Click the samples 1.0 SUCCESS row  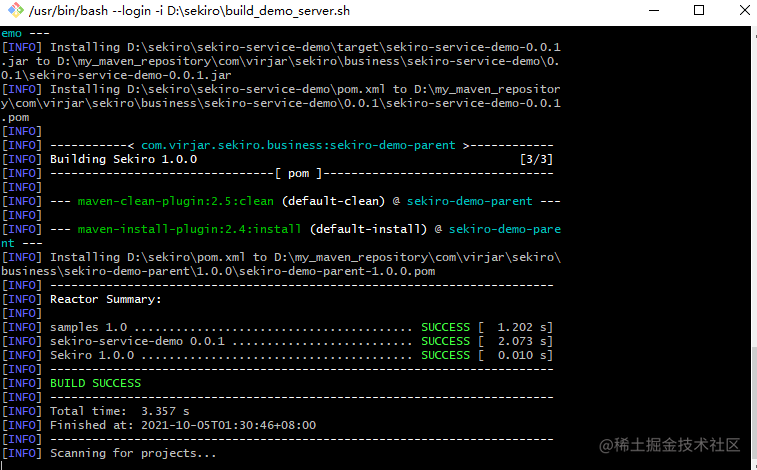277,327
